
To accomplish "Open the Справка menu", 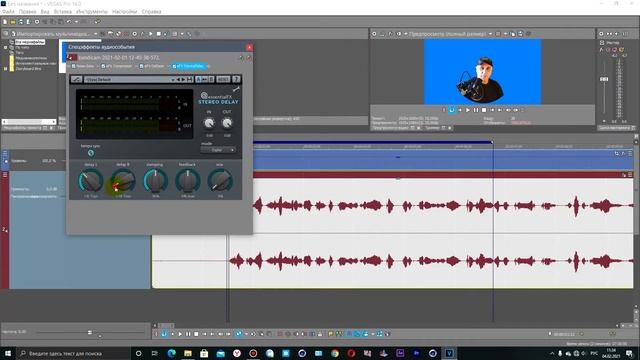I will coord(151,11).
